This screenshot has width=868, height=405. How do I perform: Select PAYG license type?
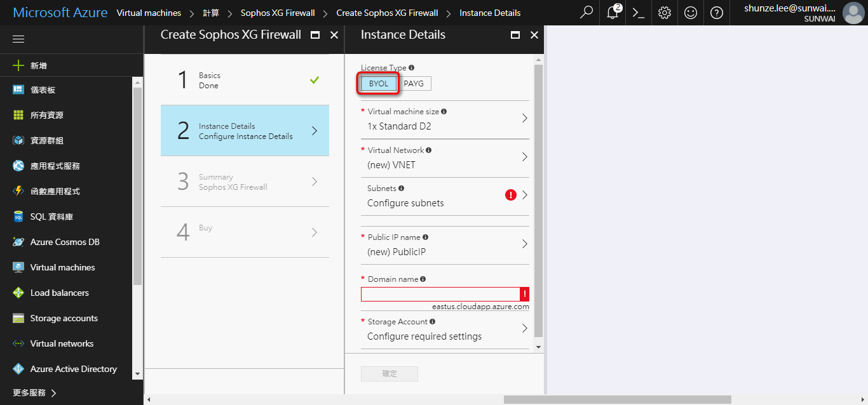414,84
